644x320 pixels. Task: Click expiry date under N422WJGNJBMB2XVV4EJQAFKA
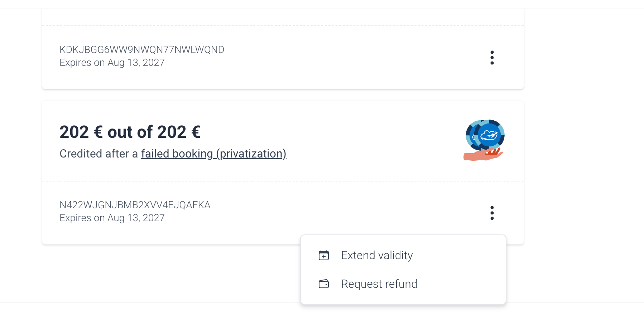click(112, 218)
